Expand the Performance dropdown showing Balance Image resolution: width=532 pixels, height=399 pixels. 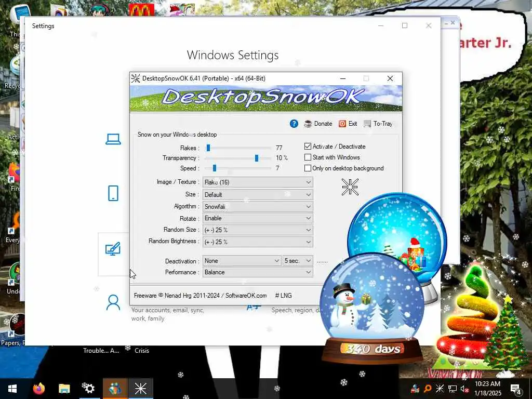click(x=258, y=272)
